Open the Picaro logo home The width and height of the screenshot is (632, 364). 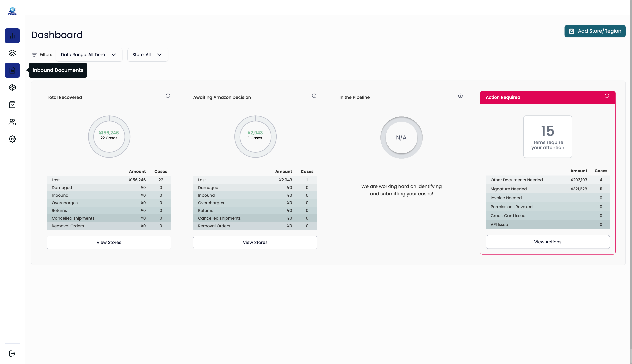click(x=12, y=11)
